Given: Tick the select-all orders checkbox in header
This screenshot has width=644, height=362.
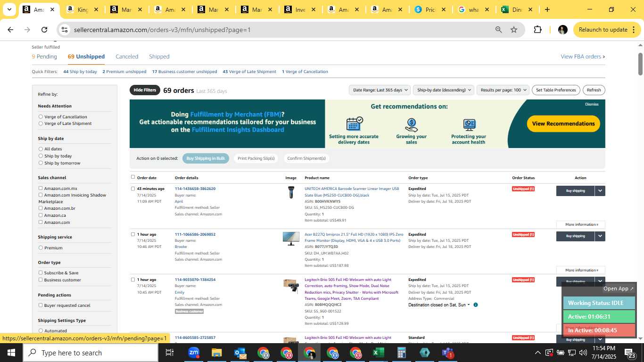Looking at the screenshot, I should 133,177.
